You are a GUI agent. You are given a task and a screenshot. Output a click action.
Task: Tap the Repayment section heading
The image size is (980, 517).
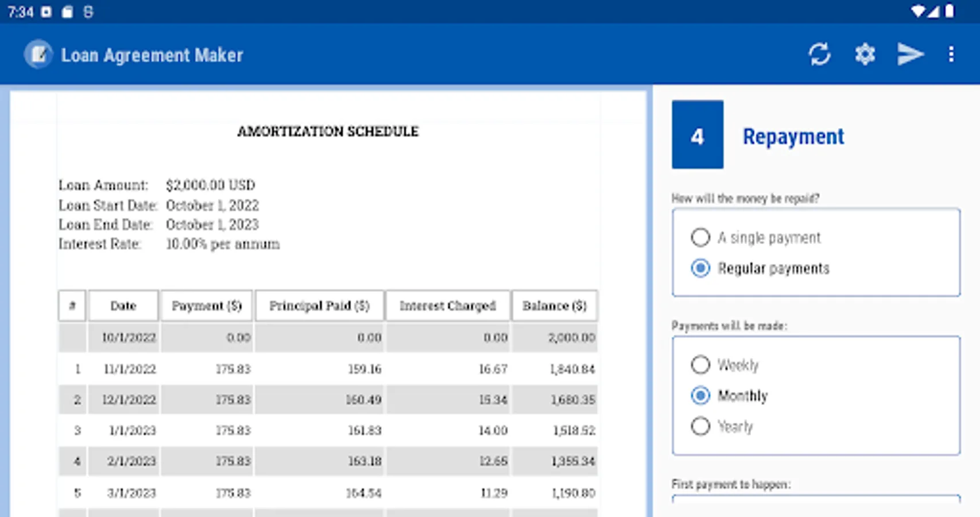[793, 137]
